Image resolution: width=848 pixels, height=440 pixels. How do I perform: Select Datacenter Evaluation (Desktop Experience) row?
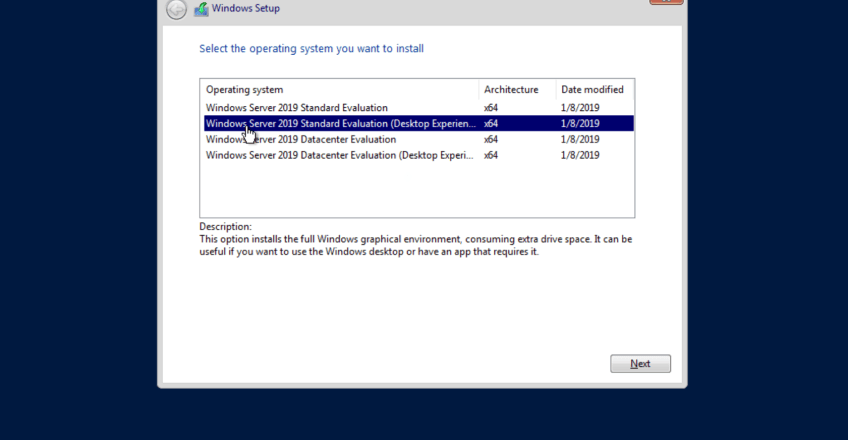point(419,155)
